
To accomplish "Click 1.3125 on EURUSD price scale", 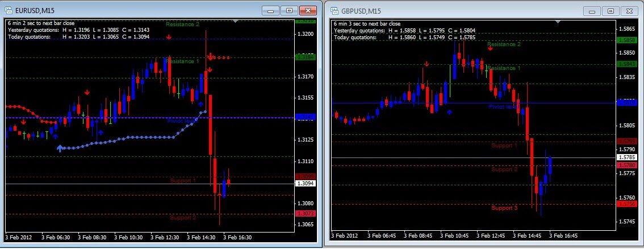I will coord(306,140).
